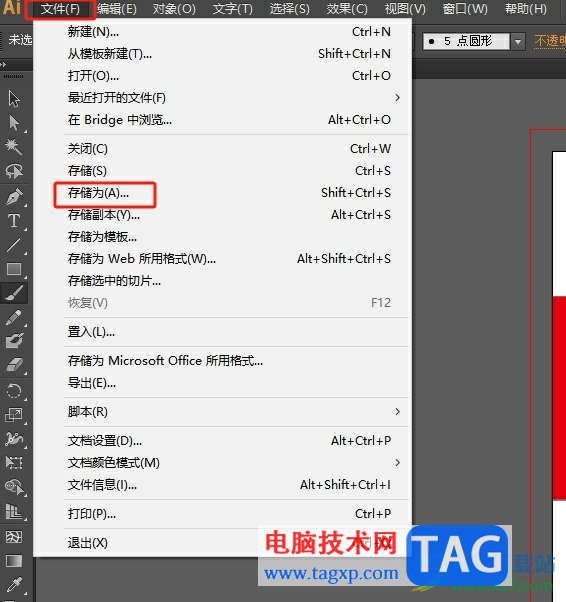Select the Pen tool

coord(14,197)
